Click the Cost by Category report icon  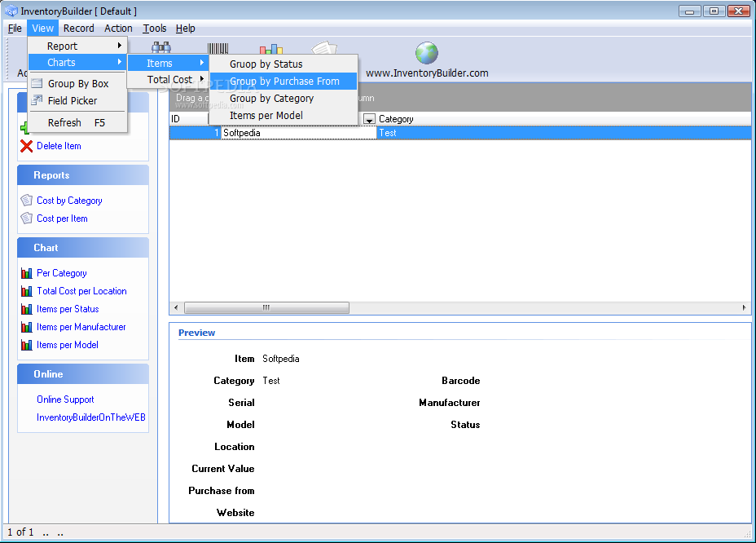pyautogui.click(x=27, y=200)
